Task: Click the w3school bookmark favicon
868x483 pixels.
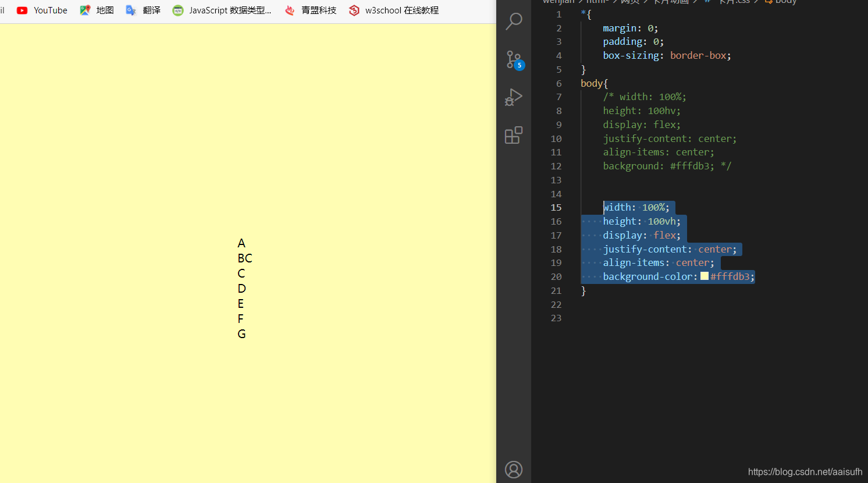Action: pos(354,10)
